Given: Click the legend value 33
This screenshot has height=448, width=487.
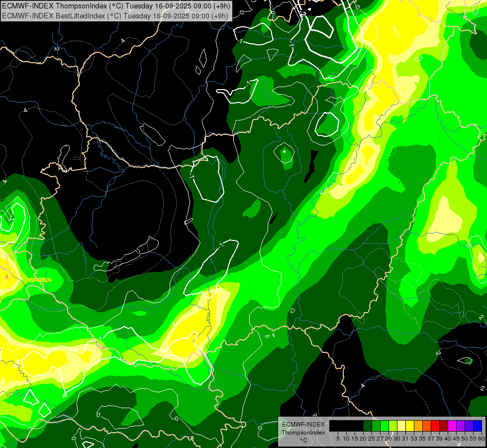Looking at the screenshot, I should 414,439.
